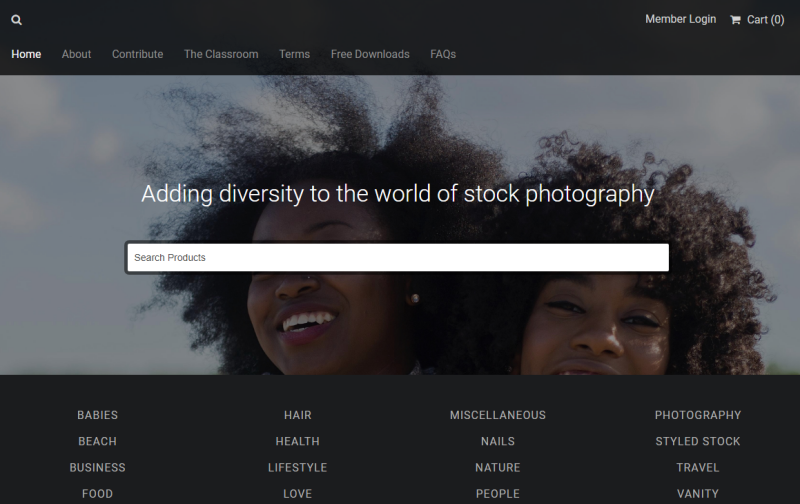Browse the NATURE category

pyautogui.click(x=497, y=468)
